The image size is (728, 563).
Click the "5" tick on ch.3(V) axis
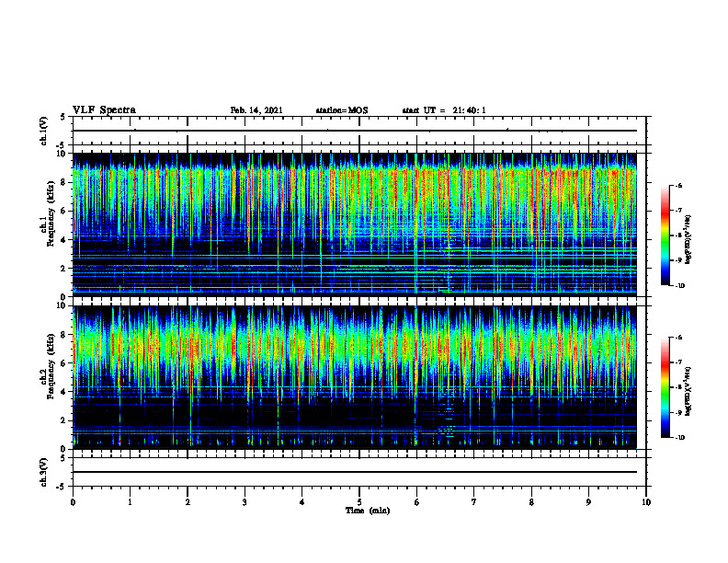click(x=63, y=458)
